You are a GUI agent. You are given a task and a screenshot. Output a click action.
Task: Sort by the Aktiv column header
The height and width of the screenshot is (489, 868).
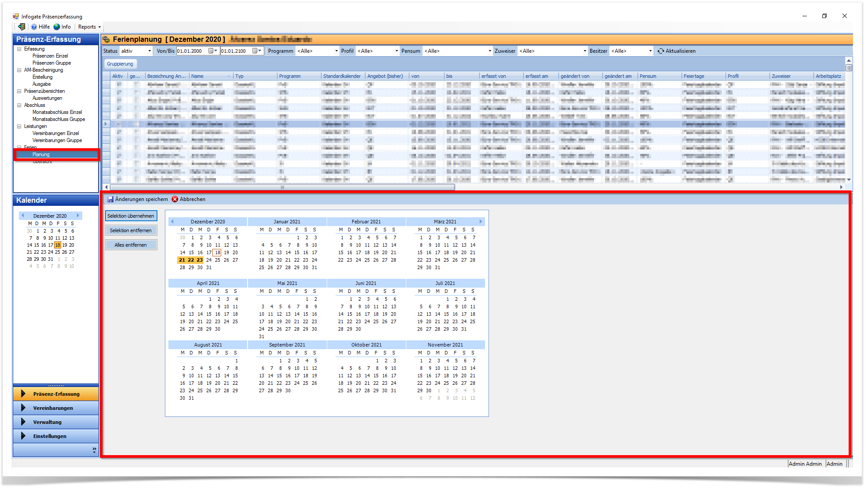(x=119, y=76)
